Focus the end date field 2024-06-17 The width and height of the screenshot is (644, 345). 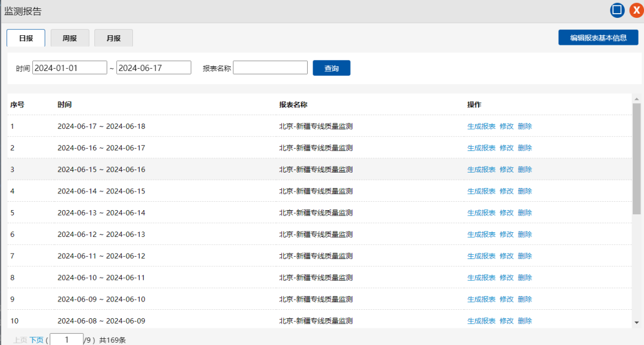(154, 68)
